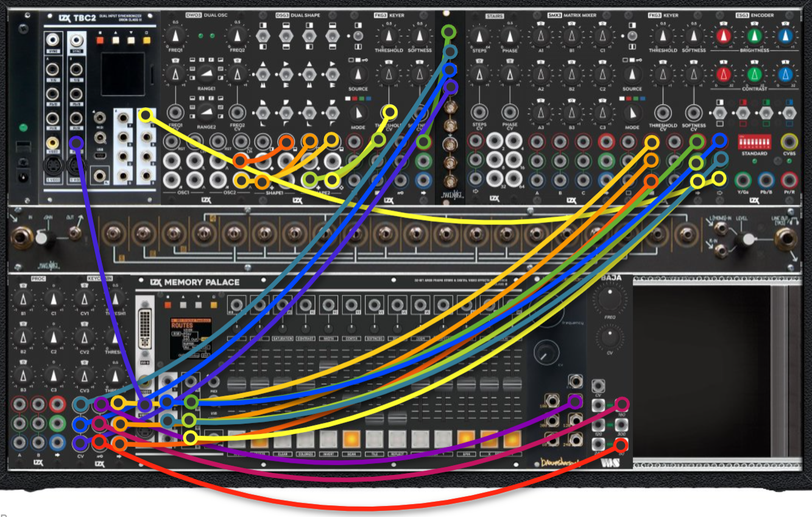812x517 pixels.
Task: Turn the green BRIGHTNESS knob on Encoder
Action: tap(755, 37)
